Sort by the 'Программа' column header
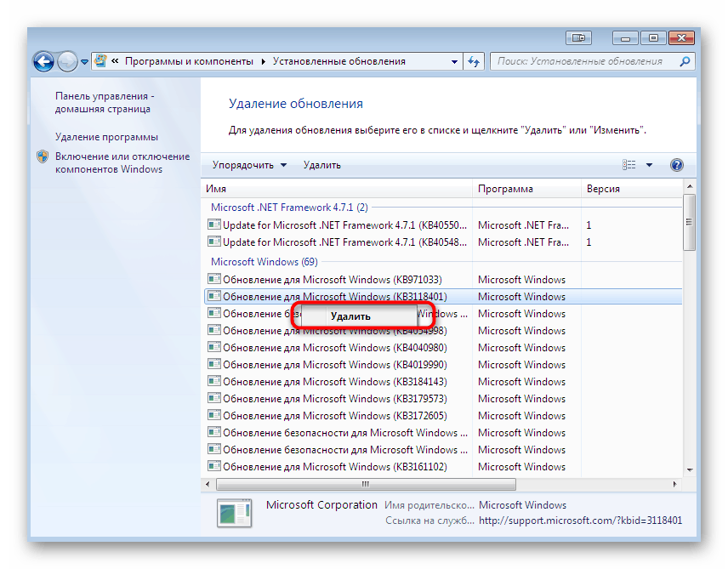The image size is (728, 569). [x=526, y=189]
